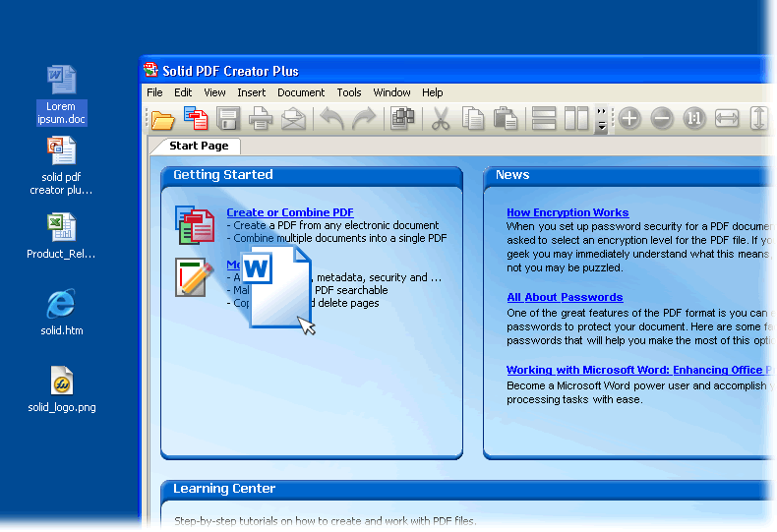Select solid_logo.png desktop icon
Image resolution: width=777 pixels, height=532 pixels.
[62, 389]
